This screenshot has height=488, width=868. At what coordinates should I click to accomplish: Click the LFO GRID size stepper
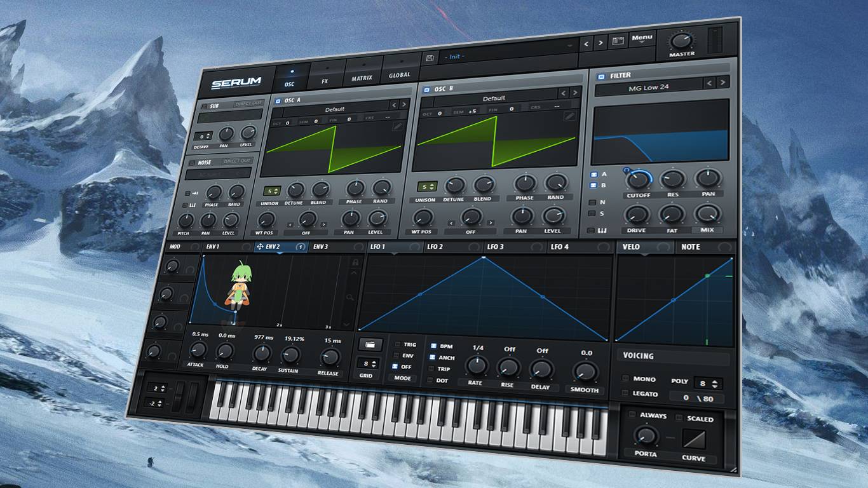(x=366, y=364)
